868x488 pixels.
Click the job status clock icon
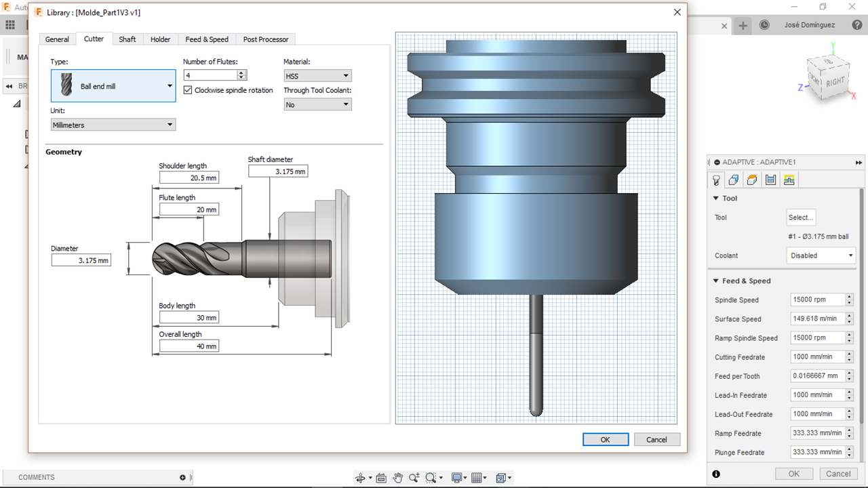coord(765,25)
